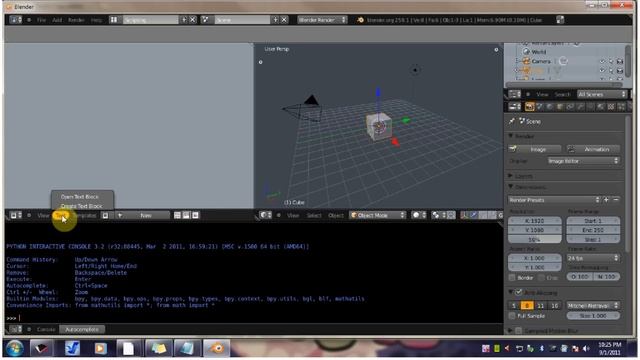
Task: Open the Blender Render engine dropdown
Action: (322, 20)
